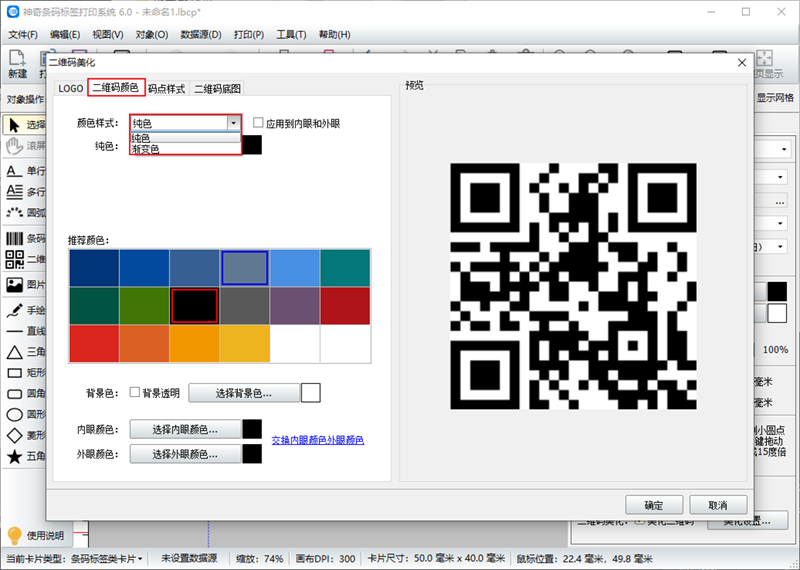Viewport: 800px width, 570px height.
Task: Open the 工具(T) menu
Action: click(x=291, y=35)
